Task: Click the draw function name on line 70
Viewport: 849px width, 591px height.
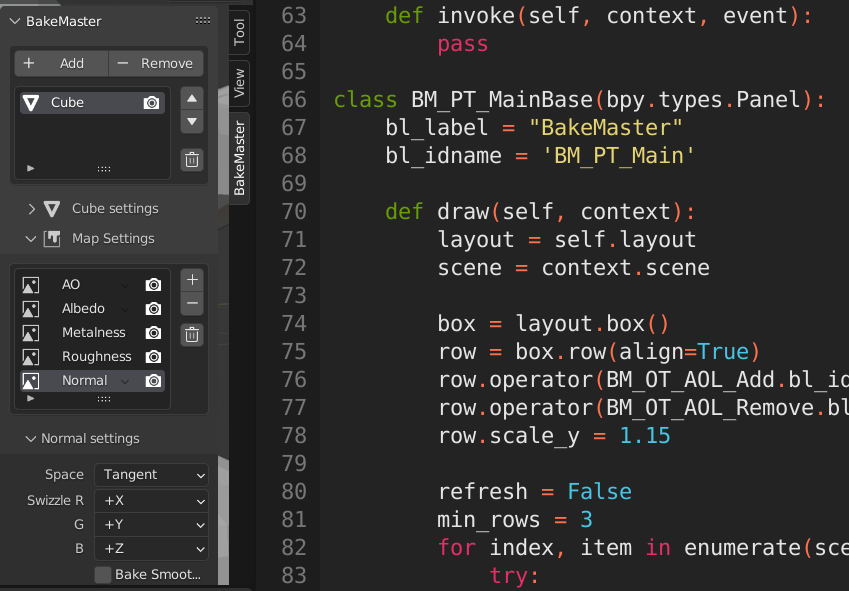Action: click(463, 212)
